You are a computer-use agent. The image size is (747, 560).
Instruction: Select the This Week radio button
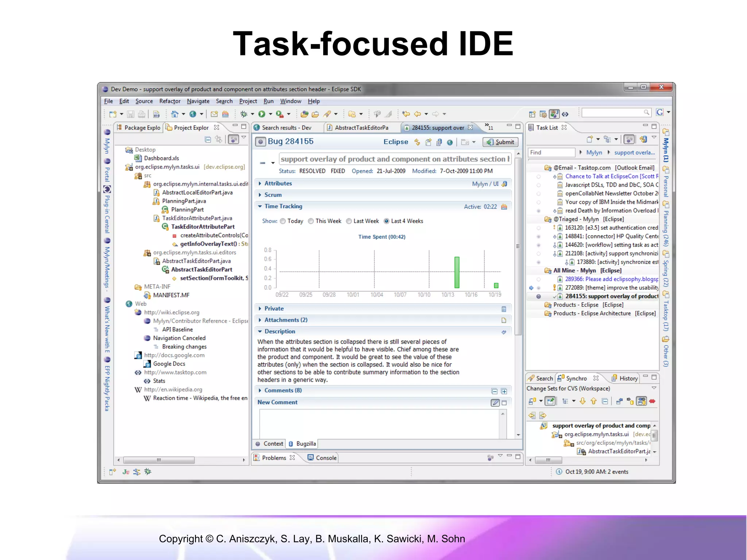pos(311,221)
